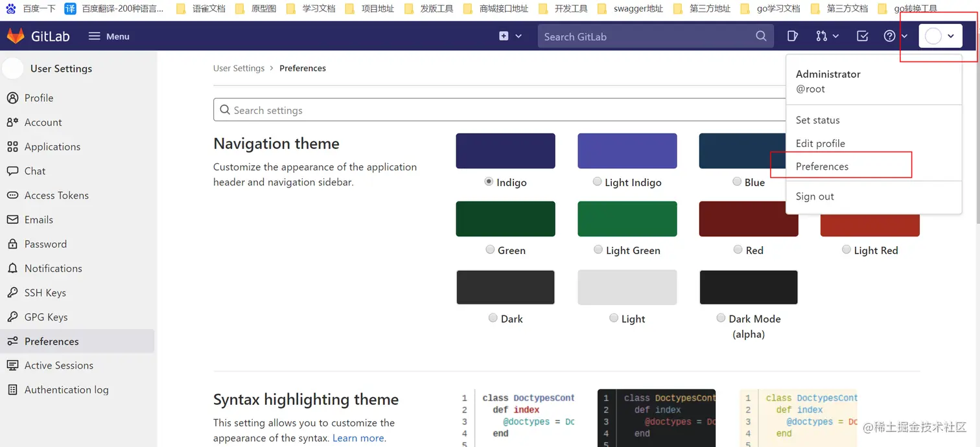980x447 pixels.
Task: Open the 语雀文档 bookmark folder
Action: pos(201,8)
